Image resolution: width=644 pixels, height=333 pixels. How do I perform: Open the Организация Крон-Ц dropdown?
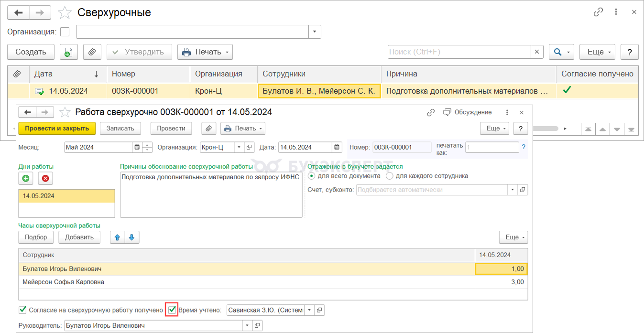tap(239, 147)
